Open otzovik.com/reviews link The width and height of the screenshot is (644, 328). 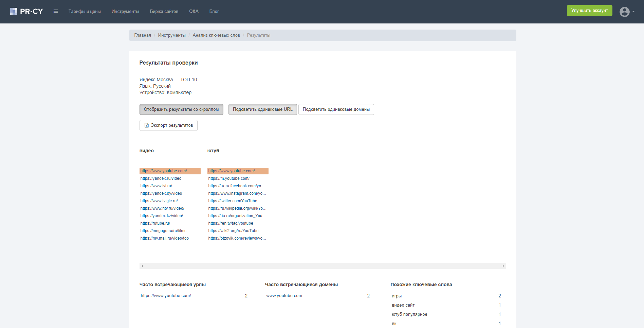(237, 238)
